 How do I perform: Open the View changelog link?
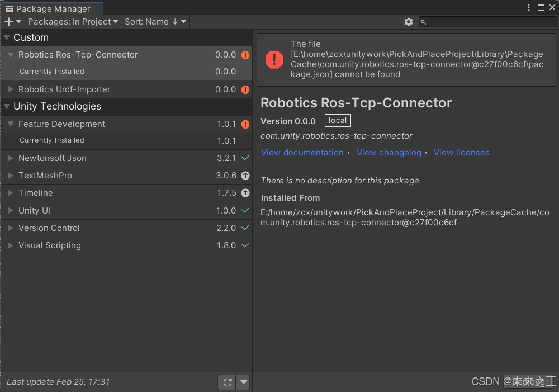(x=389, y=153)
